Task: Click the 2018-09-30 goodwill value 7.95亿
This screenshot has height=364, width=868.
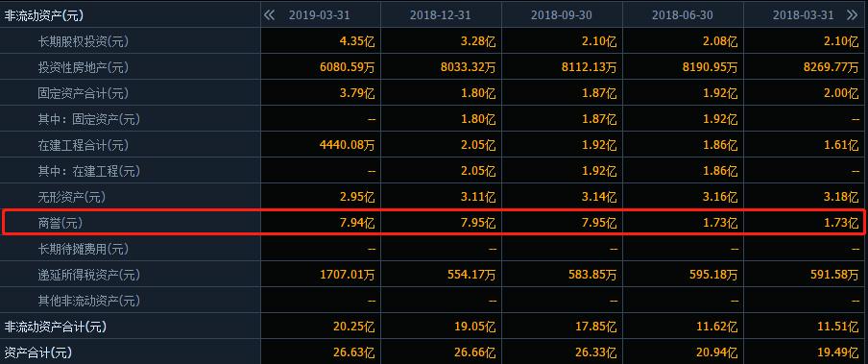Action: [x=598, y=223]
